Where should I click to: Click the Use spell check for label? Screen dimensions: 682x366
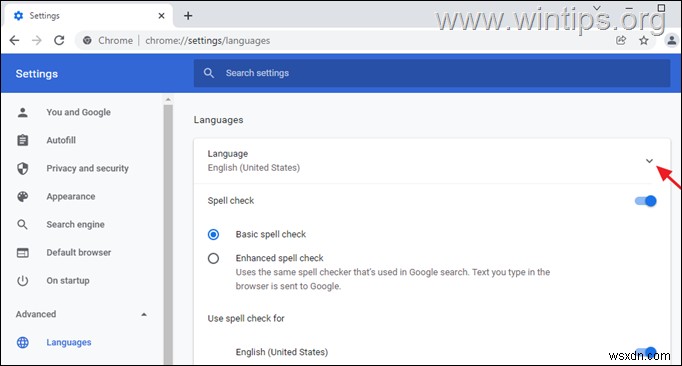(246, 319)
